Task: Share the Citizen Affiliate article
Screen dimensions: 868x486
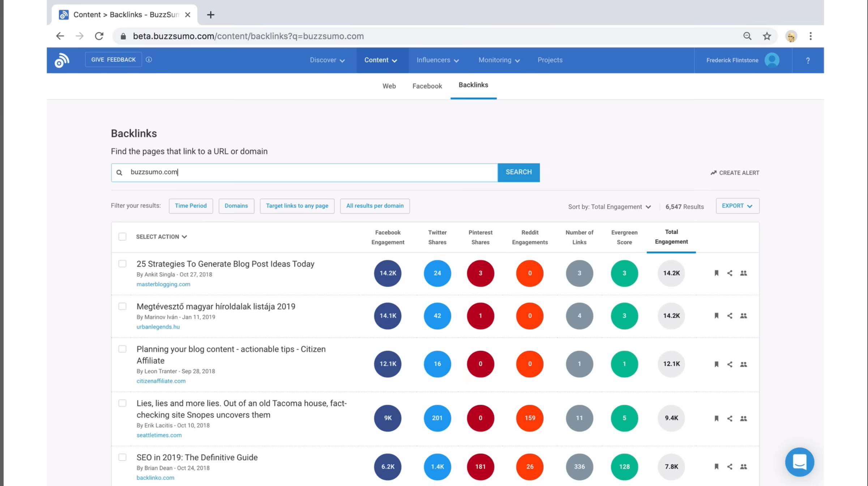Action: 730,364
